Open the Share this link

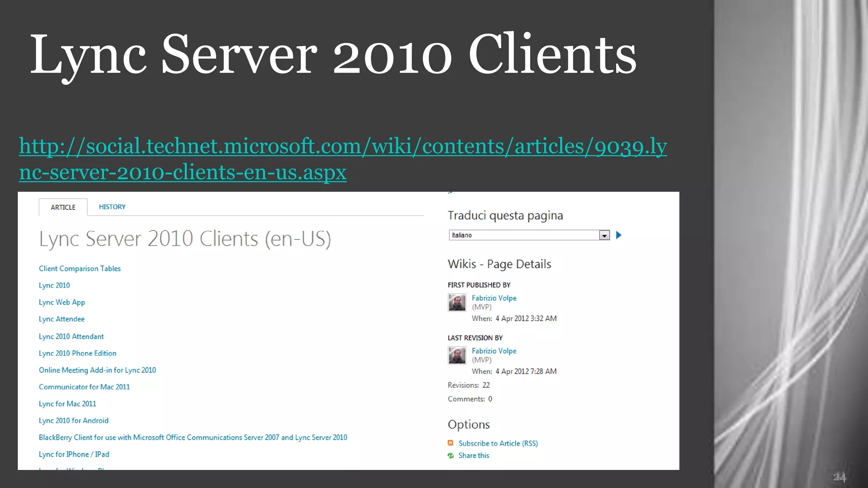click(x=474, y=456)
